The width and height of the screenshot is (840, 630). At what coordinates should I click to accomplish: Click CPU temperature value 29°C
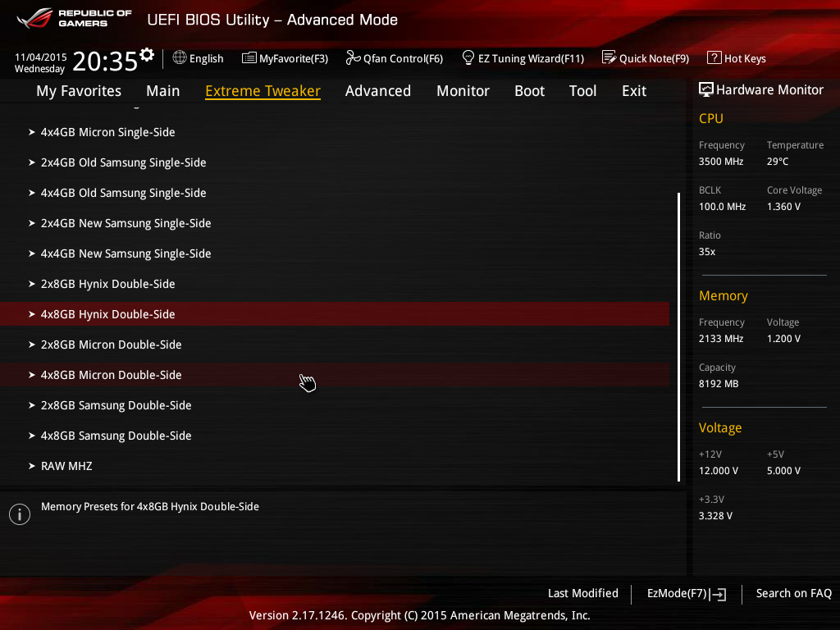tap(778, 162)
